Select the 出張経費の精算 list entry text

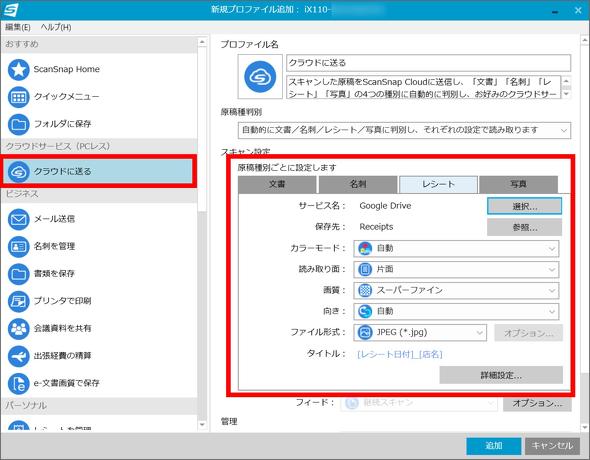point(62,356)
